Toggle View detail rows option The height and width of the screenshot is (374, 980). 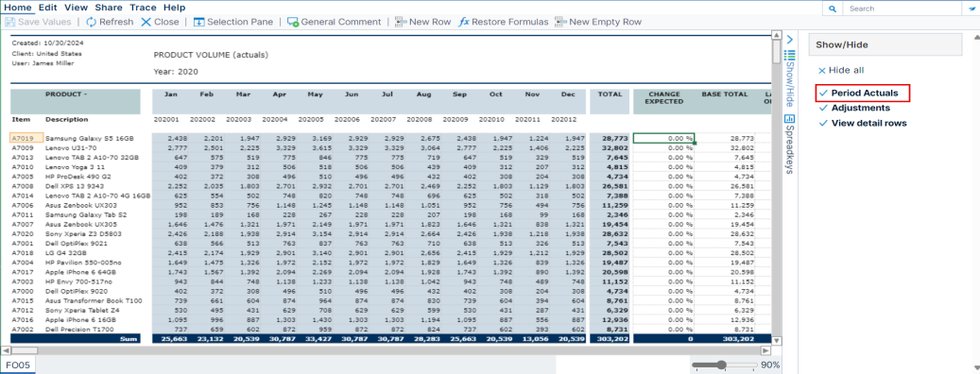point(863,123)
